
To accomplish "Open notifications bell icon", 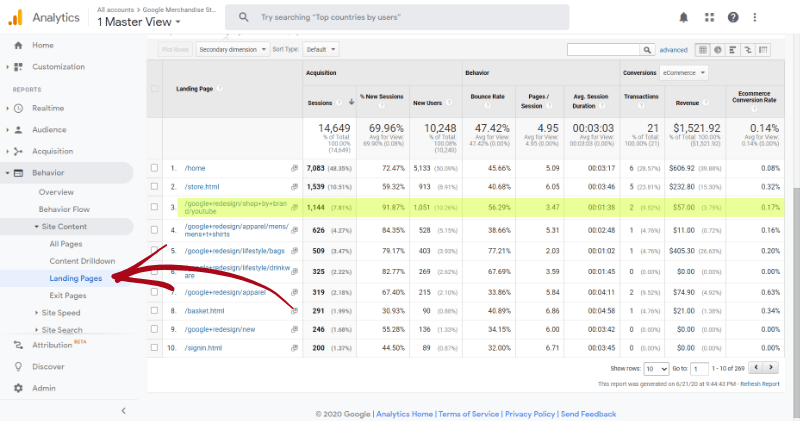I will click(x=684, y=17).
